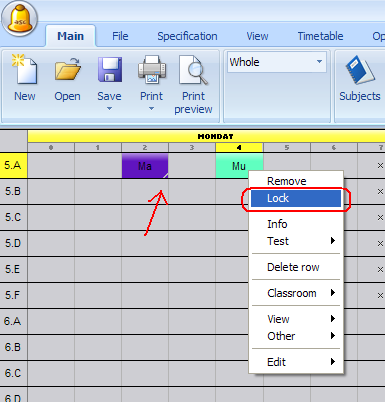This screenshot has width=385, height=402.
Task: Switch to the File ribbon tab
Action: [x=120, y=36]
